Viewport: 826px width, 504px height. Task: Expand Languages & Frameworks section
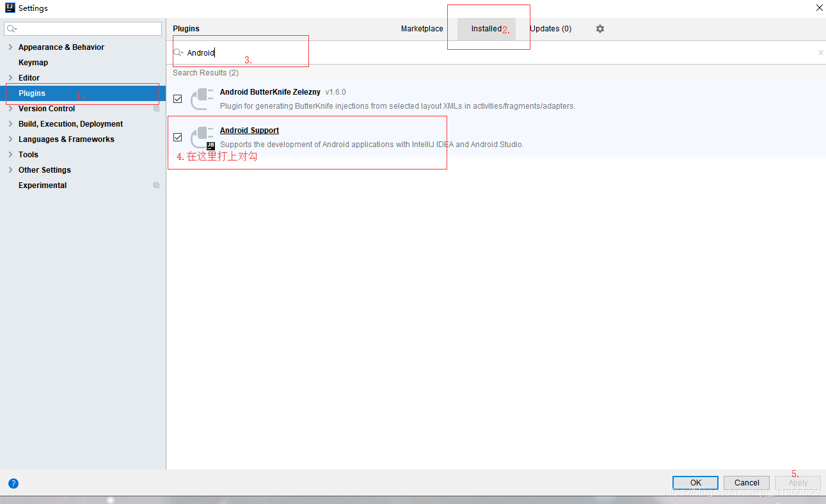(x=10, y=139)
